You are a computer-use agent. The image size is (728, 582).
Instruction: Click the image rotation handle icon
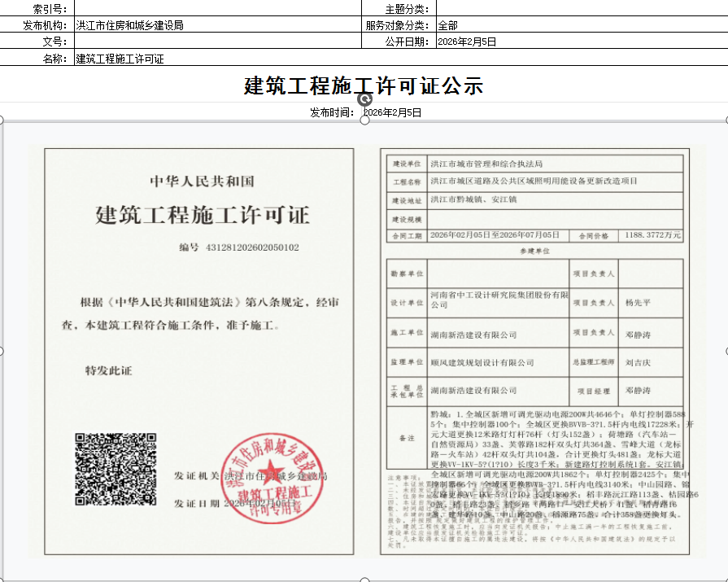coord(365,98)
